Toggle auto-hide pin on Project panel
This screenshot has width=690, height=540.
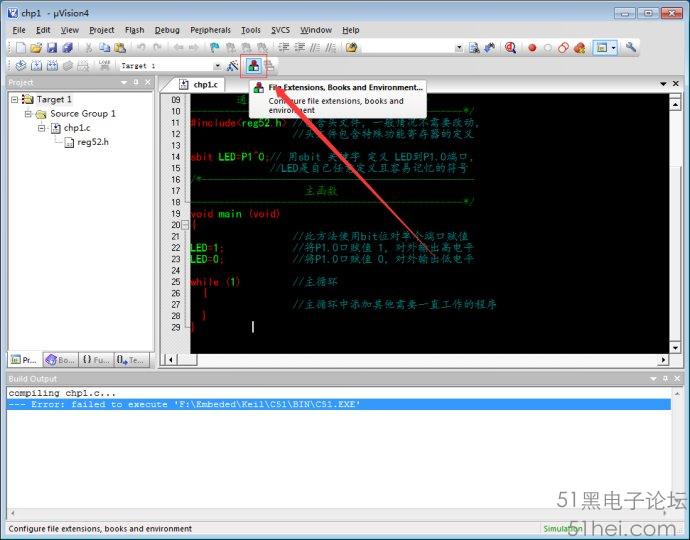click(136, 82)
